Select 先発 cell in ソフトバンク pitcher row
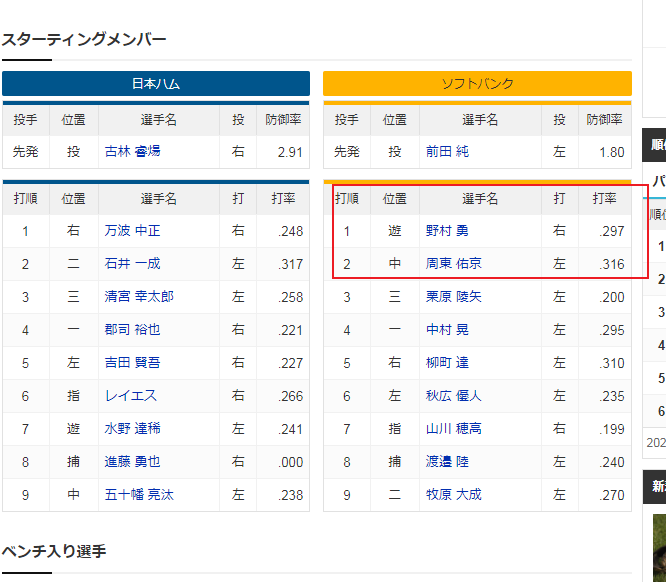The width and height of the screenshot is (666, 582). pos(347,152)
